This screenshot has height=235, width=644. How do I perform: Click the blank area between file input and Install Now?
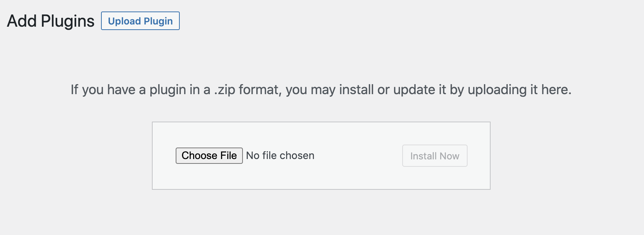tap(358, 156)
